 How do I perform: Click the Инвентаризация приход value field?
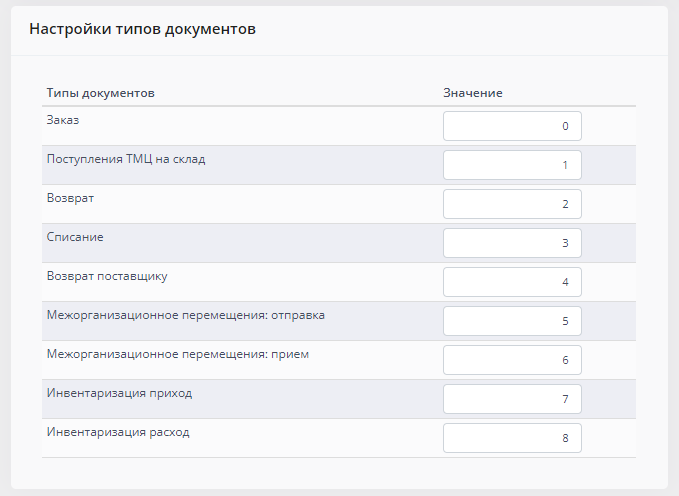click(512, 399)
